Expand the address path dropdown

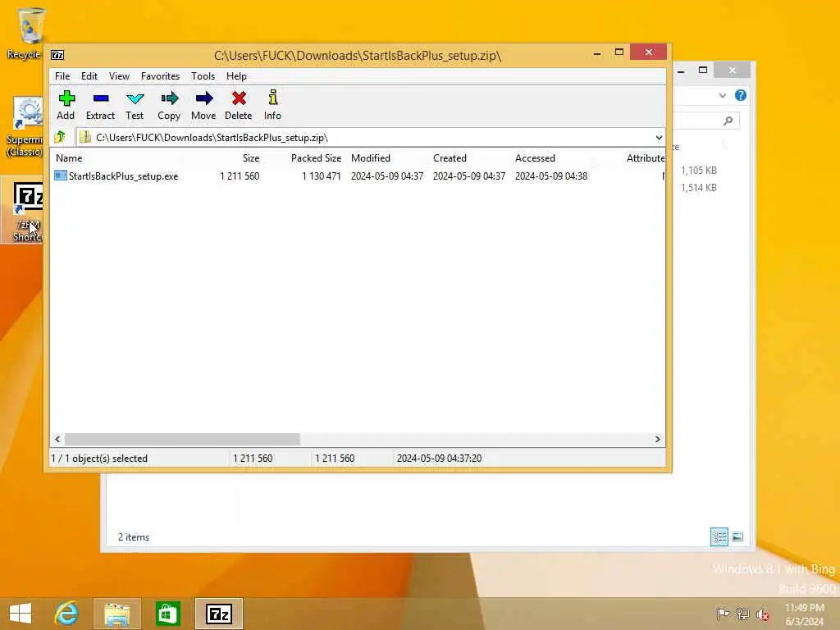(659, 138)
